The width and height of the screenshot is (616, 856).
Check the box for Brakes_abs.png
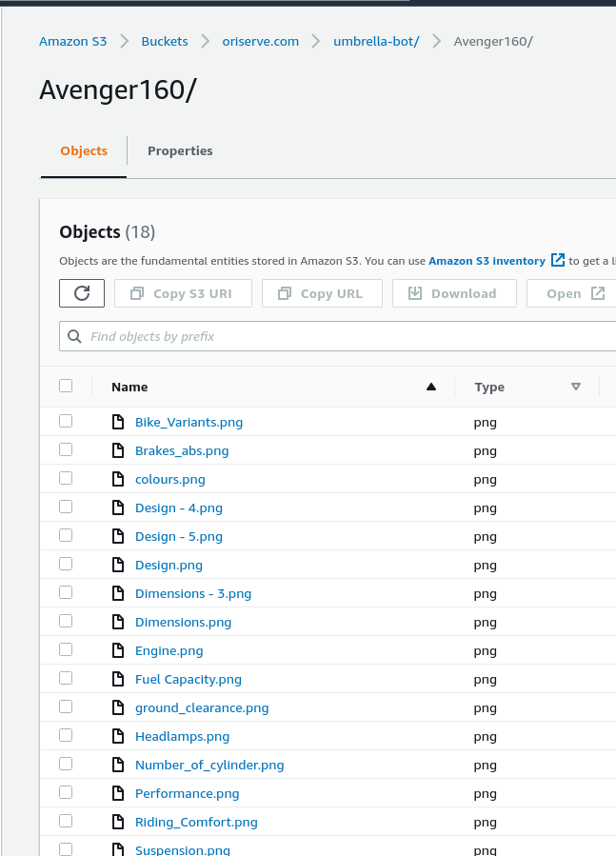coord(66,449)
